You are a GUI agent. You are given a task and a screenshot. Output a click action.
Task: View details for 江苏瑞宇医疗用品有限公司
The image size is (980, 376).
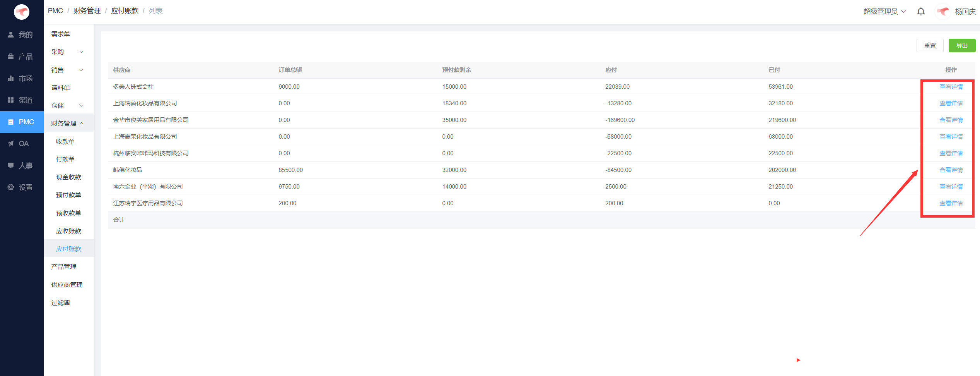coord(951,203)
